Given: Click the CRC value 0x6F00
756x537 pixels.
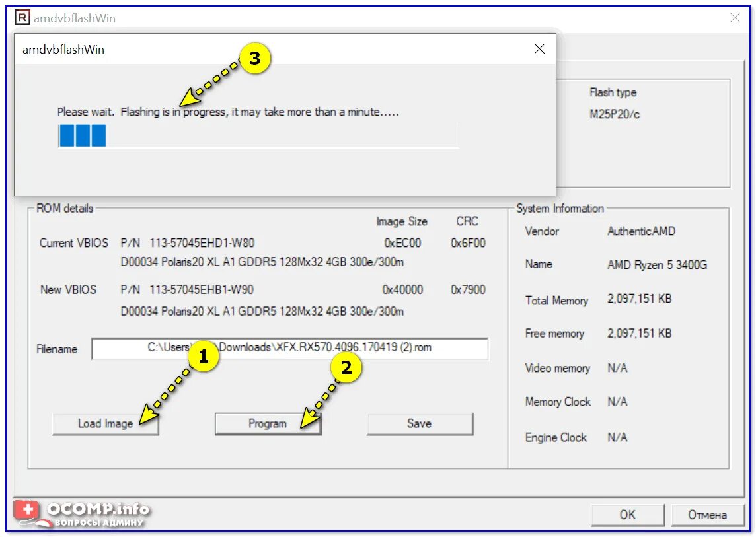Looking at the screenshot, I should pos(468,243).
